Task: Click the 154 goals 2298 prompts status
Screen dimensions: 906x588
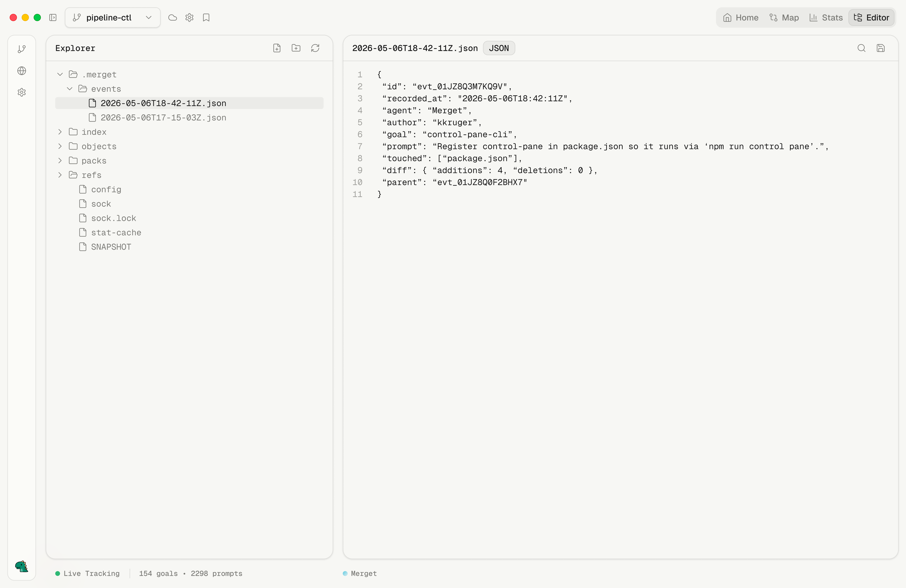Action: click(x=190, y=574)
